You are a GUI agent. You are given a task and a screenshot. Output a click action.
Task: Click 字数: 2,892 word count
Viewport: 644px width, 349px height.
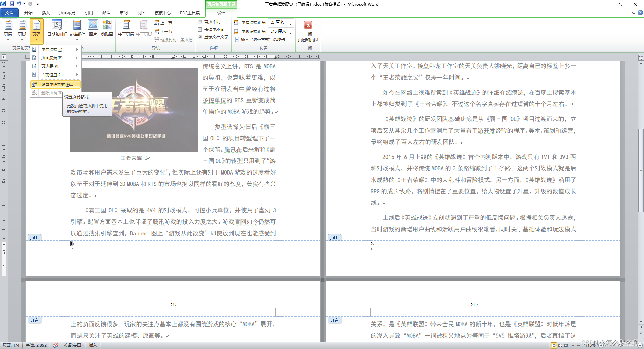36,345
